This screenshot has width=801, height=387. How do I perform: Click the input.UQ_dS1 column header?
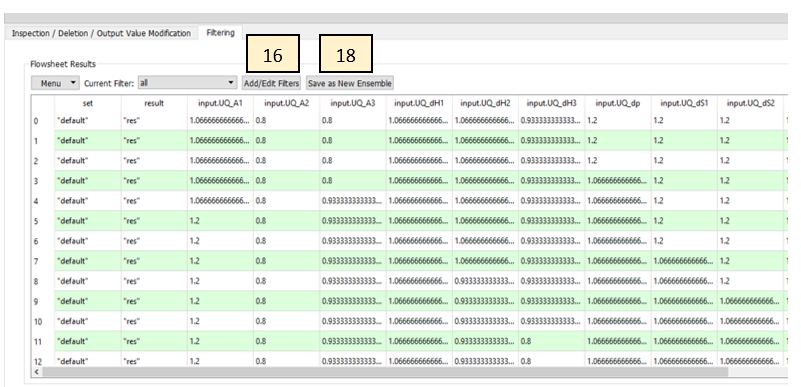pyautogui.click(x=684, y=103)
